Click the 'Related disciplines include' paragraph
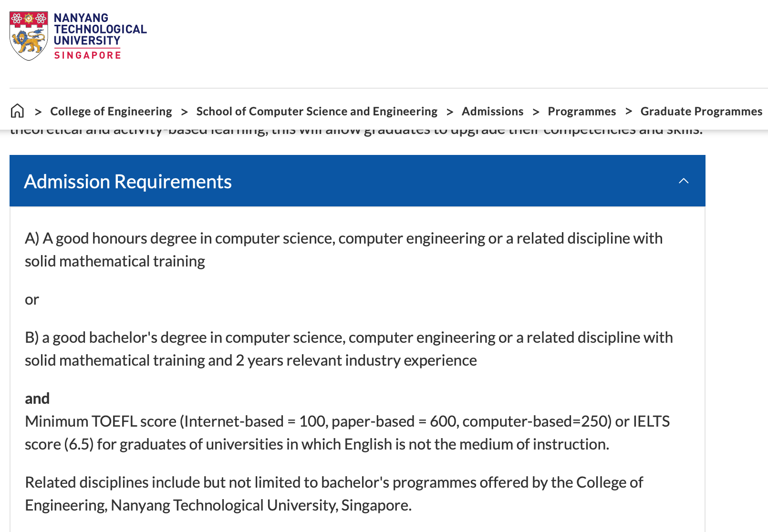Viewport: 768px width, 532px height. pyautogui.click(x=334, y=494)
